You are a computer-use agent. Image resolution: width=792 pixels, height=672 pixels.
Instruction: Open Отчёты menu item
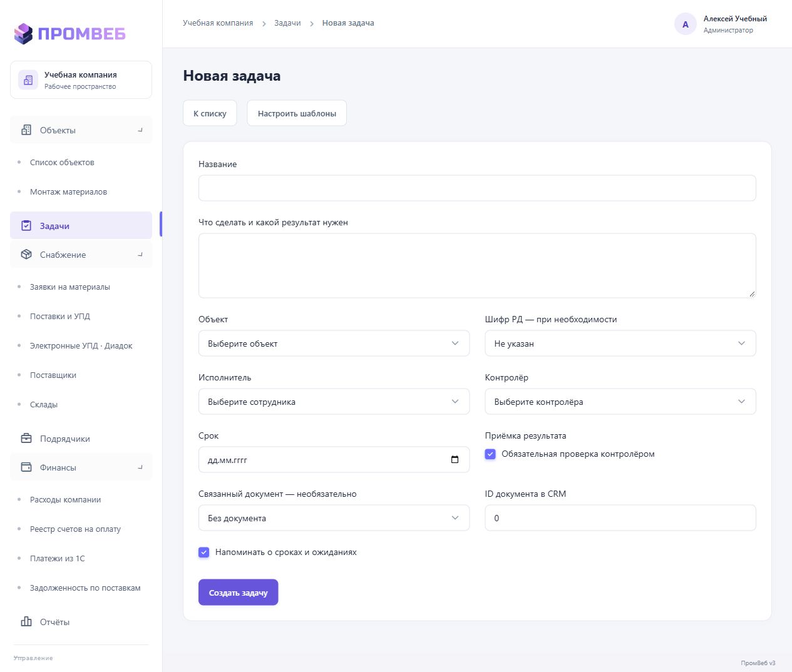coord(81,622)
